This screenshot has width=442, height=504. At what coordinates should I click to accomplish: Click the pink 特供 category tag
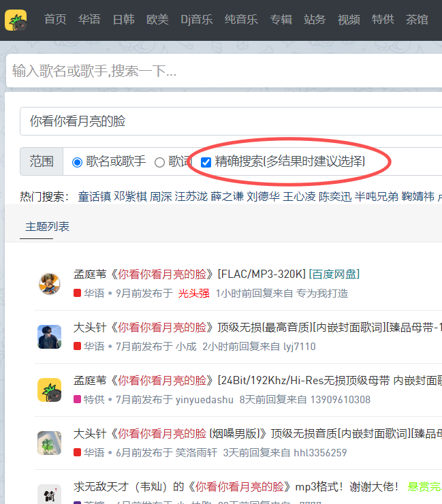coord(89,399)
